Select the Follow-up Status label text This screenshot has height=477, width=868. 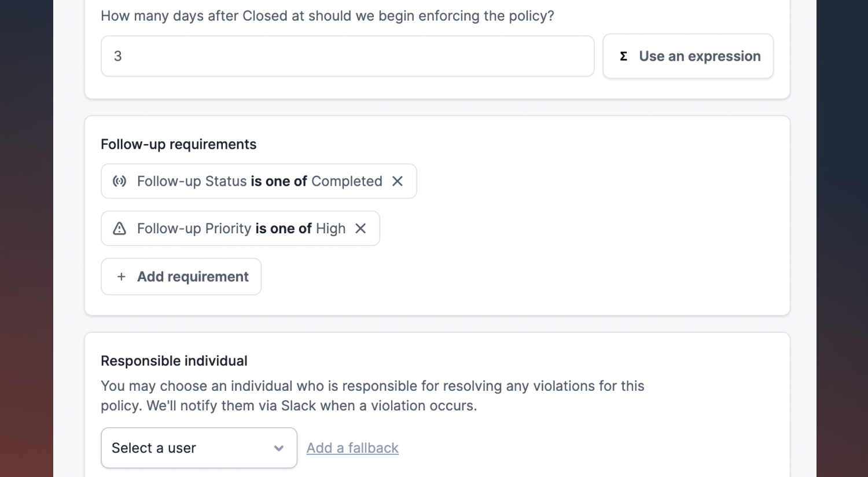(192, 181)
